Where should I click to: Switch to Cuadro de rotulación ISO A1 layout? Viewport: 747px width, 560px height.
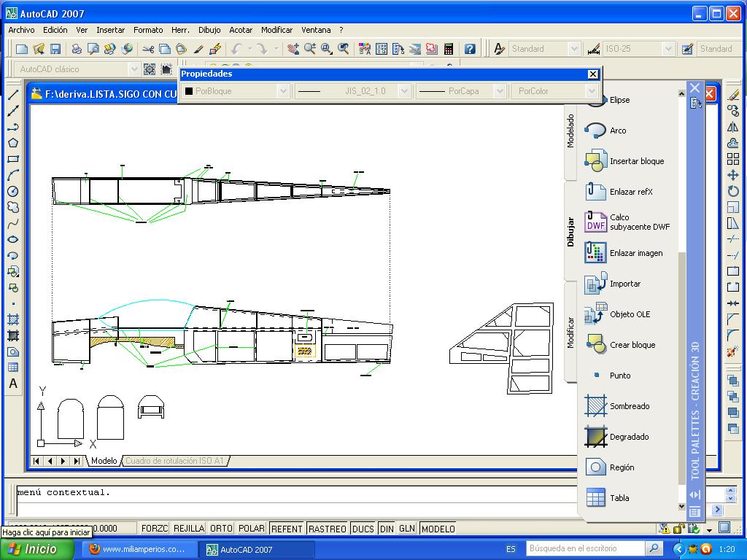pos(175,461)
